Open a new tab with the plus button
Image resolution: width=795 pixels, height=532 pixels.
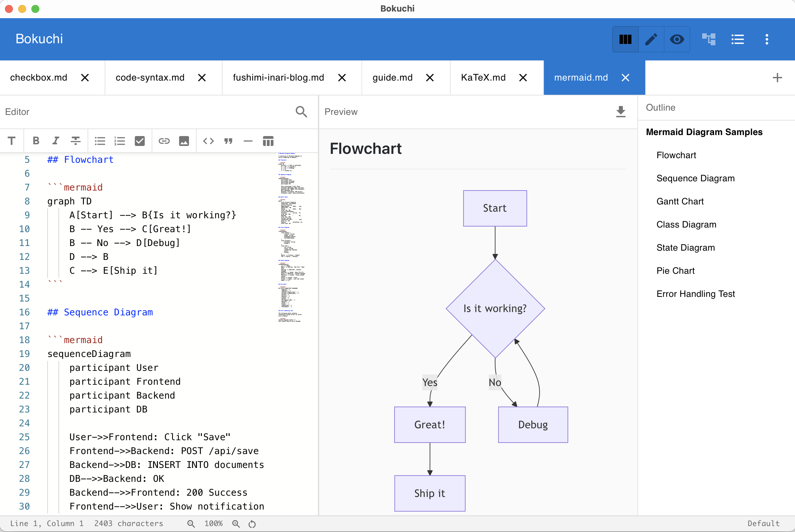[x=777, y=77]
